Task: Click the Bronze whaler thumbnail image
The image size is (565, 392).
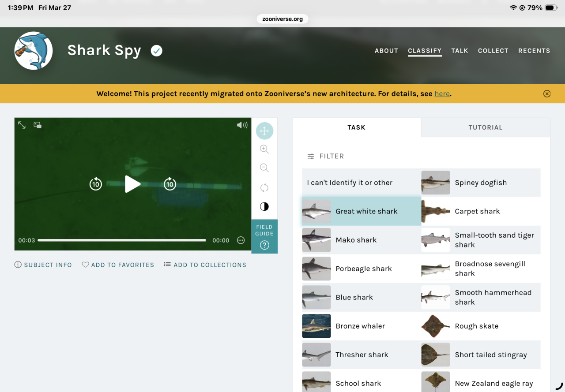Action: [316, 326]
